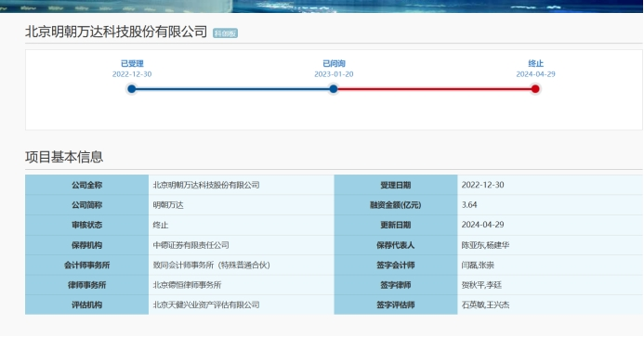
Task: Click the 更新日期 header cell
Action: coord(396,225)
